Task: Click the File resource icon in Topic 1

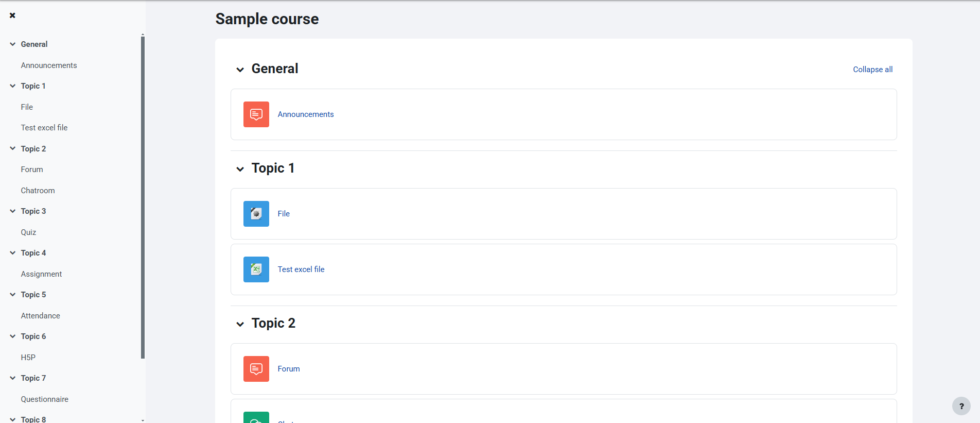Action: point(256,214)
